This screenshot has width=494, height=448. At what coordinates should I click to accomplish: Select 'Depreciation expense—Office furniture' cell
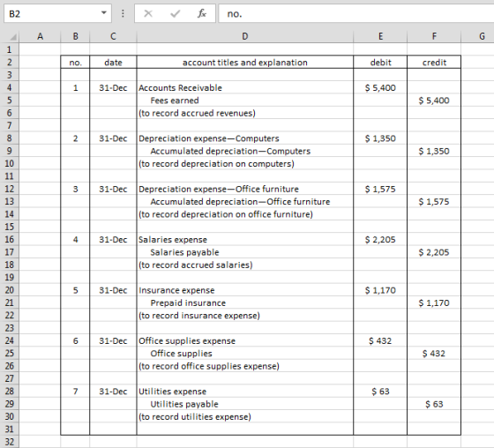click(245, 189)
